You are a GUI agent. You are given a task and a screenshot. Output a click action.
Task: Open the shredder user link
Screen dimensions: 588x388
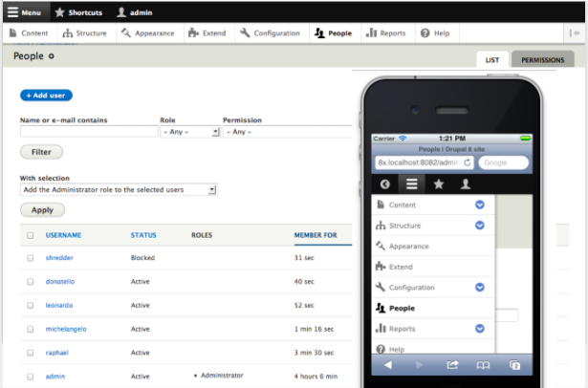[x=59, y=257]
